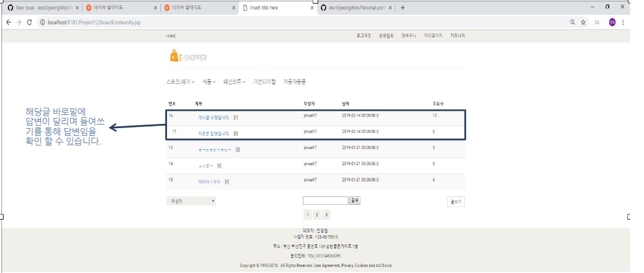Click the browser forward arrow

pos(19,22)
